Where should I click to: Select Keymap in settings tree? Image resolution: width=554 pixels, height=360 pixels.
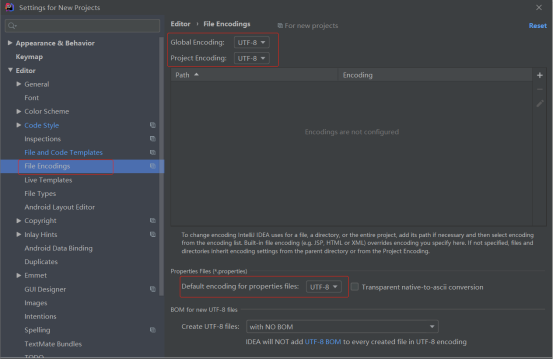pos(29,57)
